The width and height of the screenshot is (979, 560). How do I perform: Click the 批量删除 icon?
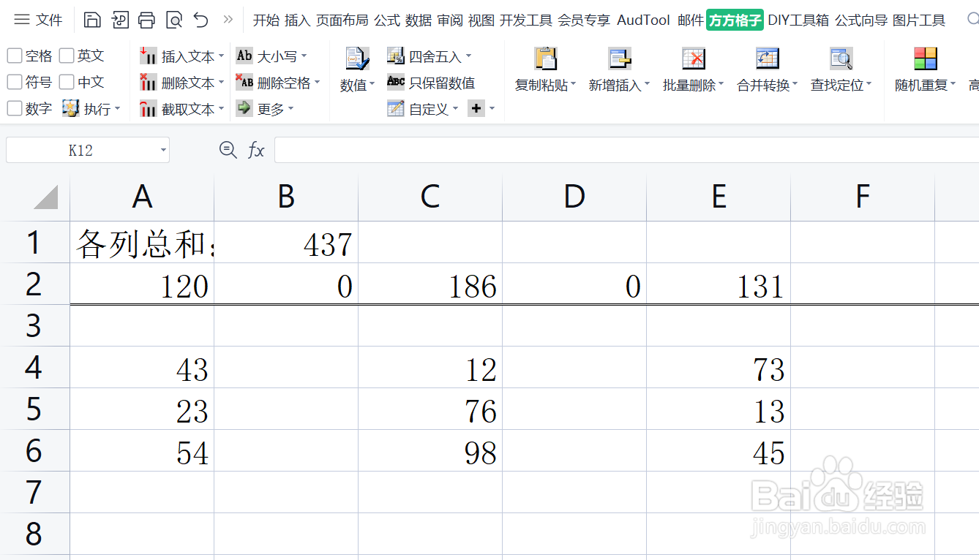click(694, 58)
